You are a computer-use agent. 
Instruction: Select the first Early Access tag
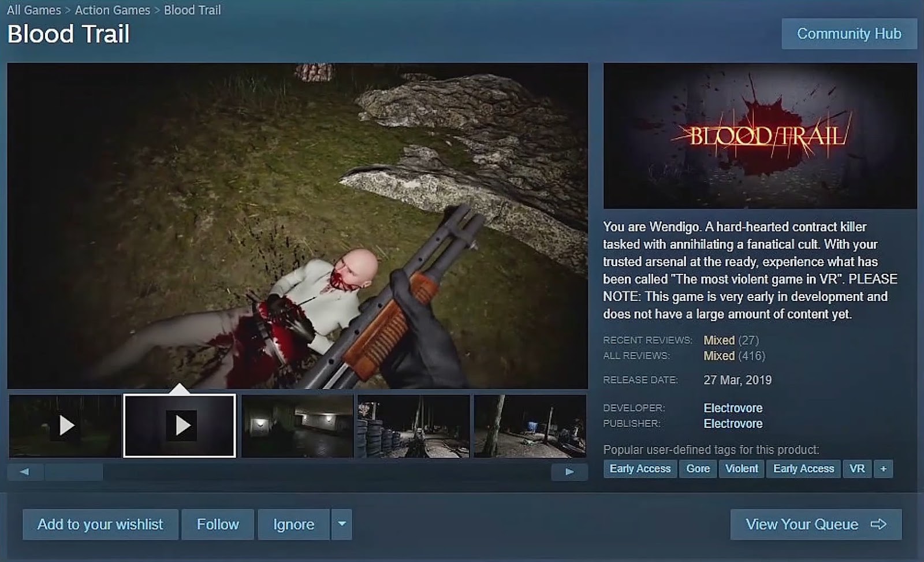pos(640,468)
